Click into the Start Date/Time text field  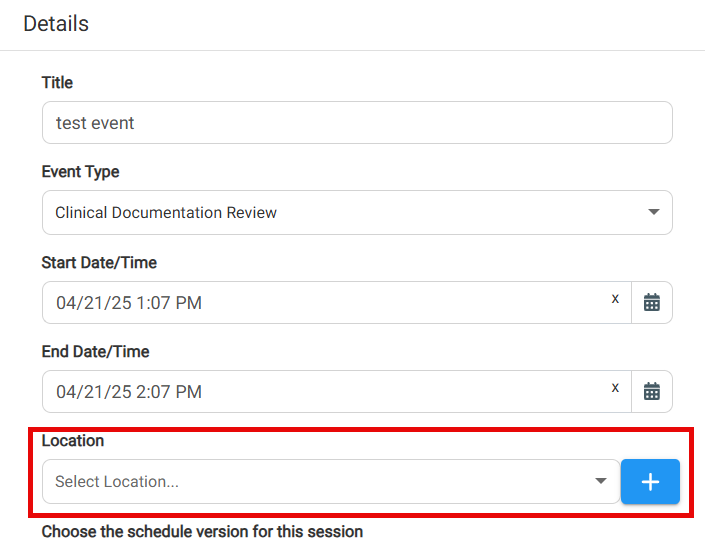click(337, 302)
